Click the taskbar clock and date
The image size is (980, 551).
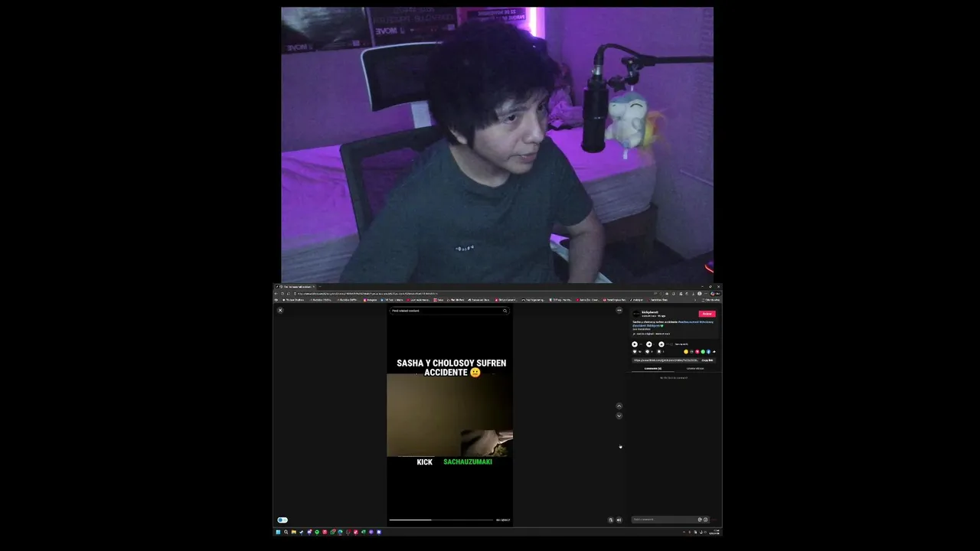(715, 532)
